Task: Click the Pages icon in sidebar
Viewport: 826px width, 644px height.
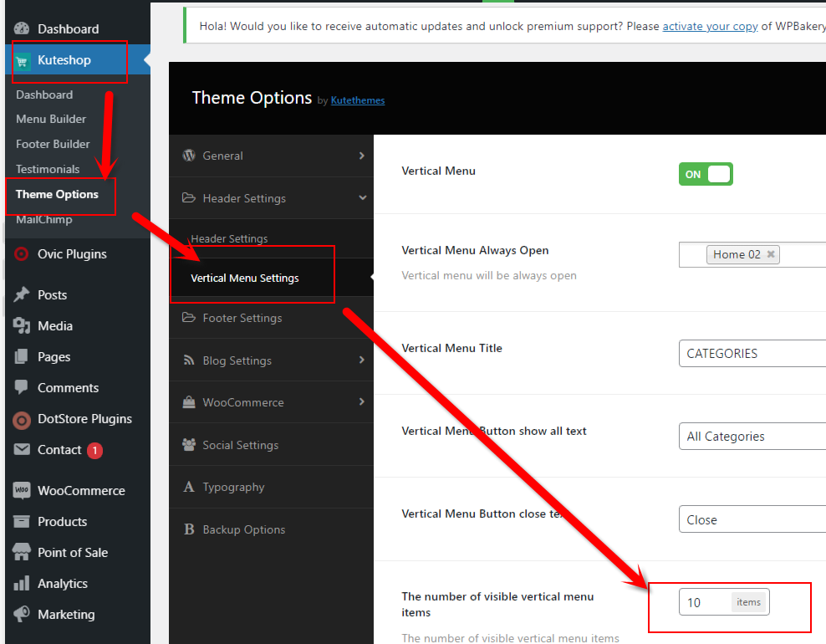Action: [22, 357]
